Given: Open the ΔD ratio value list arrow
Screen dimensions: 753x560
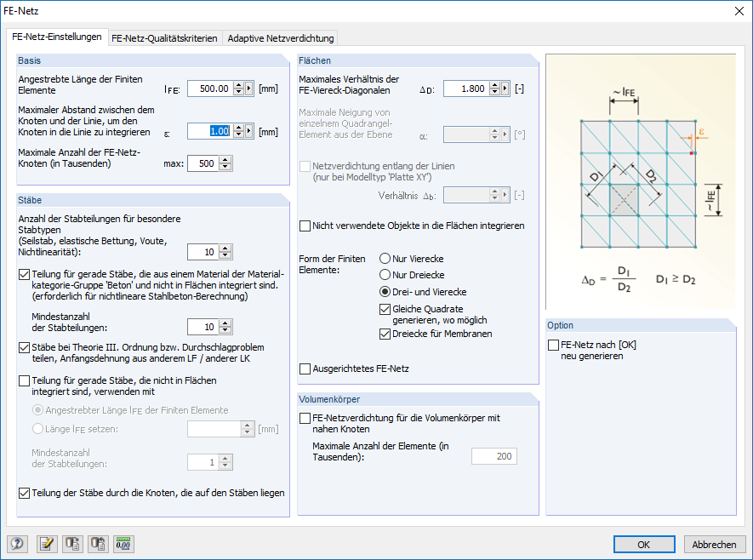Looking at the screenshot, I should (x=505, y=88).
